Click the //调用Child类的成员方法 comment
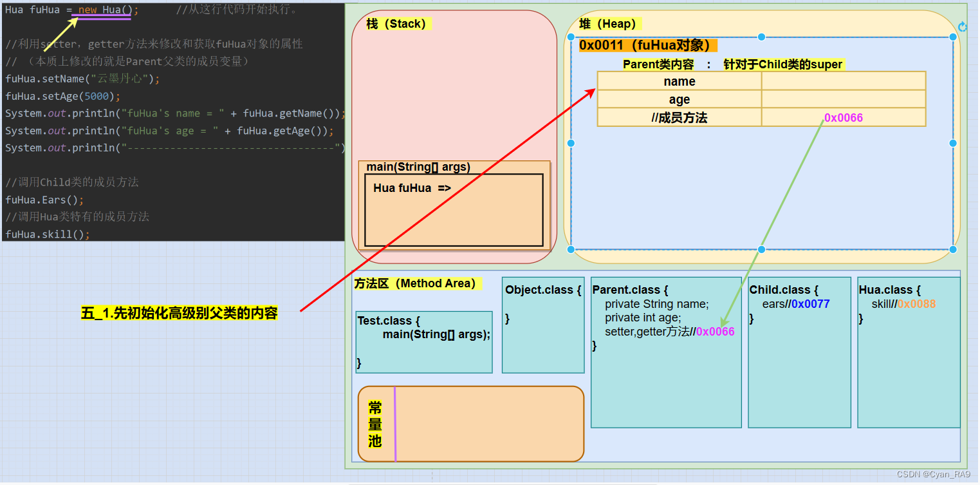Screen dimensions: 980x485 pyautogui.click(x=71, y=182)
